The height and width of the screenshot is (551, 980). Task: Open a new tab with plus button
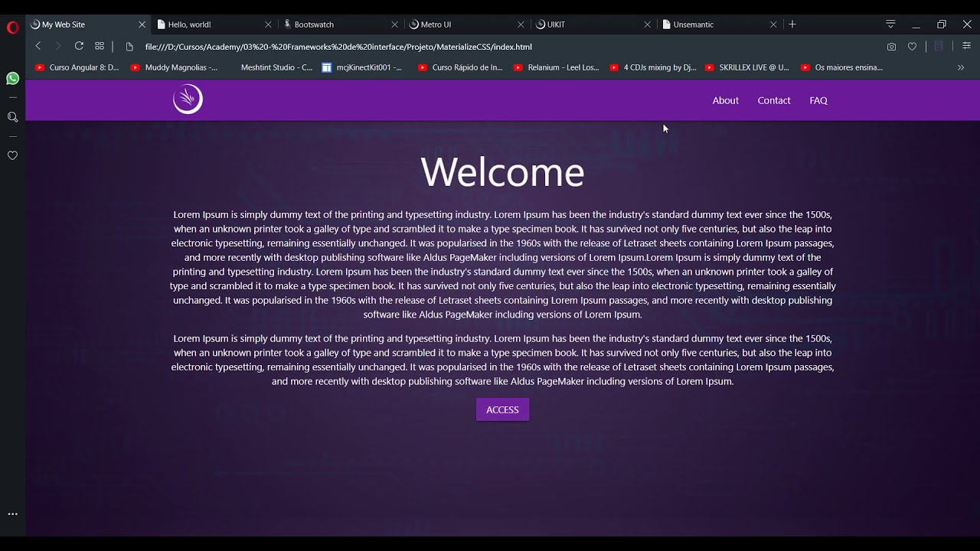point(792,24)
